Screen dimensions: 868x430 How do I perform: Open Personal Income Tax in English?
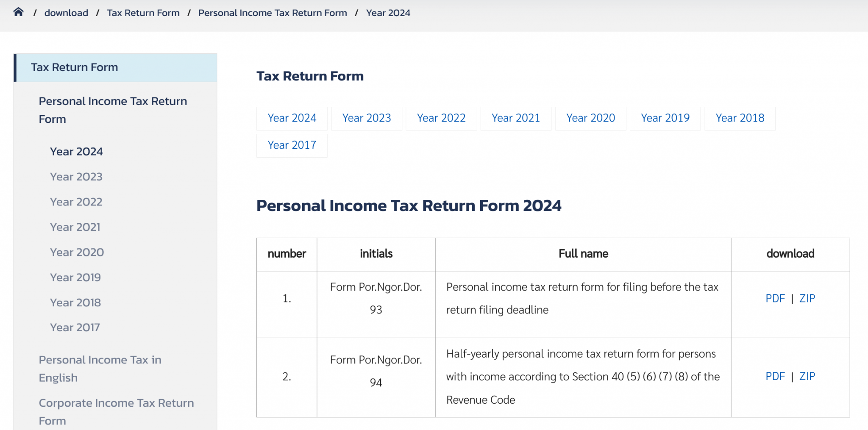100,369
